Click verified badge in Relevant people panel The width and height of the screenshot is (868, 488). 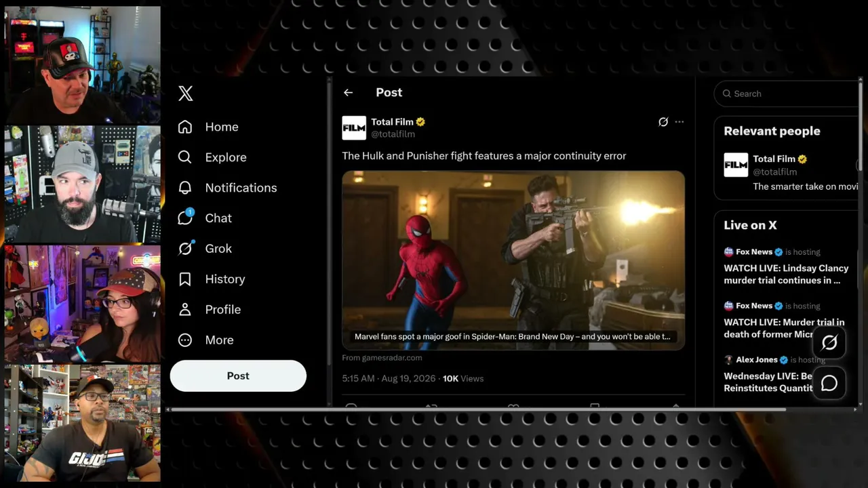(x=802, y=159)
